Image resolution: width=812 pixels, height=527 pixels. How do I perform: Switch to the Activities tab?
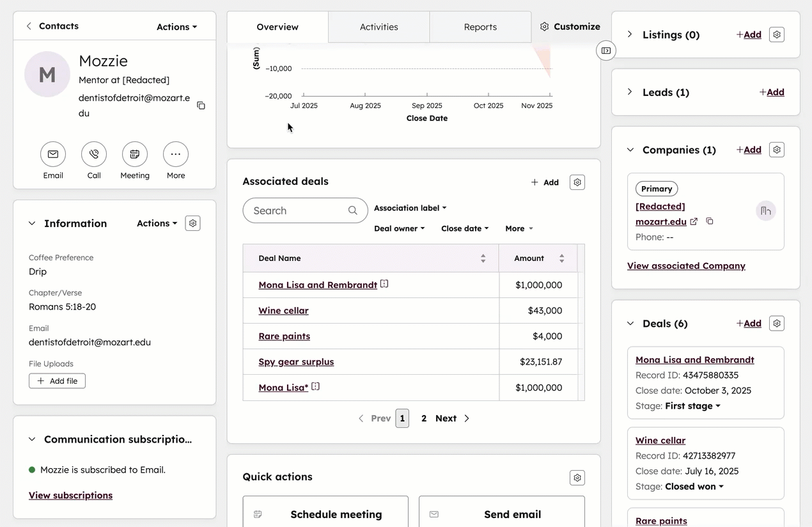pyautogui.click(x=379, y=27)
